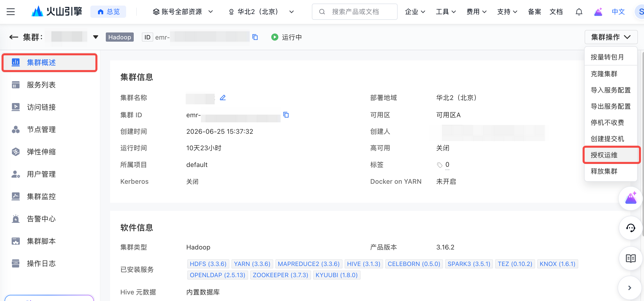Open the hamburger navigation menu

[x=11, y=12]
